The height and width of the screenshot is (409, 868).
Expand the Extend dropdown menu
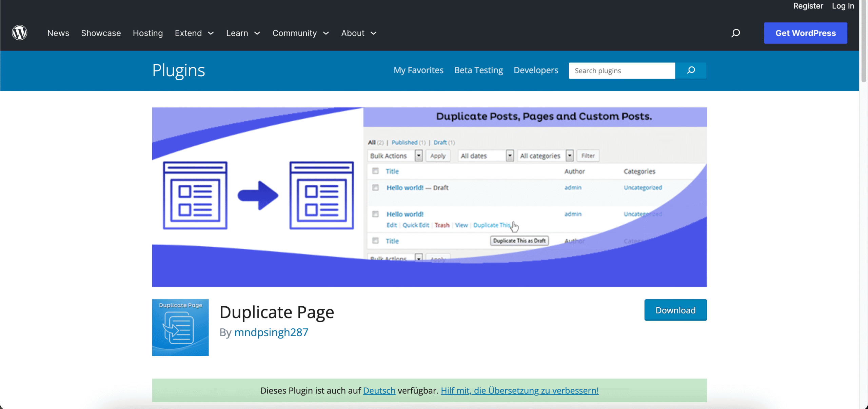pyautogui.click(x=194, y=33)
